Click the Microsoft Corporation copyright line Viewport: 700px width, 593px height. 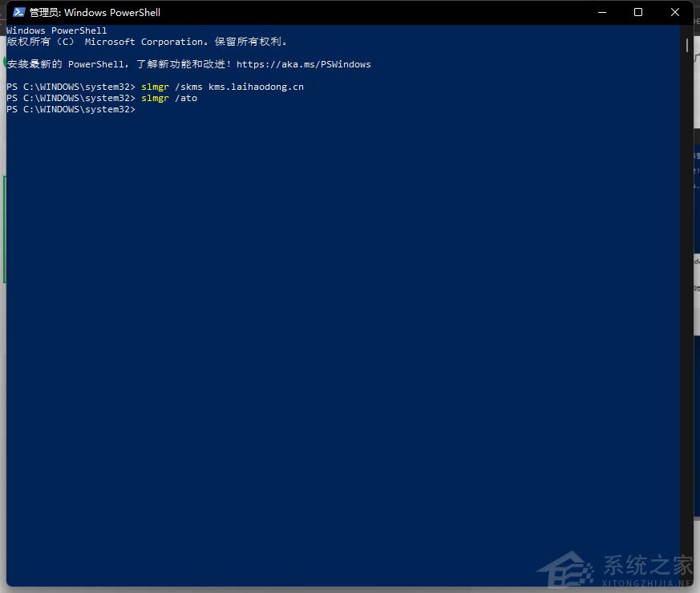147,42
